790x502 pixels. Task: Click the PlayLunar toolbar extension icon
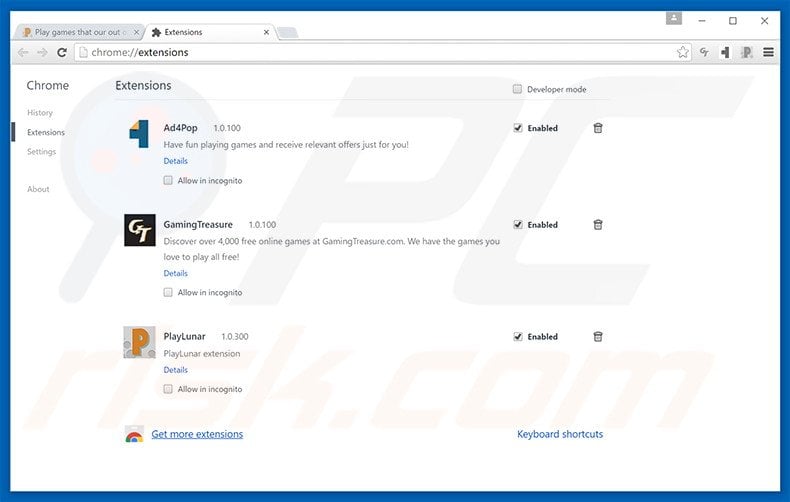tap(747, 52)
